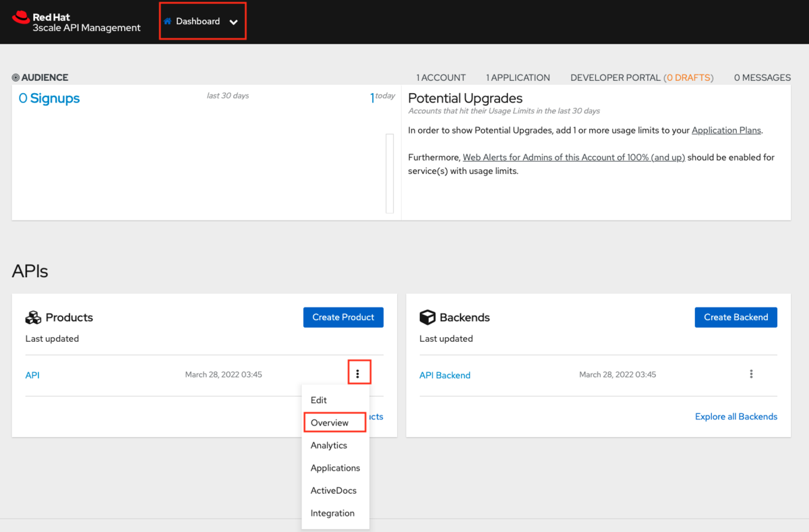
Task: Click the Backends box icon
Action: [x=427, y=318]
